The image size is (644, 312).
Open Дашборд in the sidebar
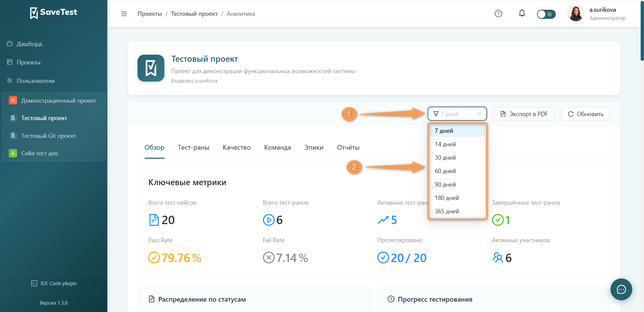30,44
